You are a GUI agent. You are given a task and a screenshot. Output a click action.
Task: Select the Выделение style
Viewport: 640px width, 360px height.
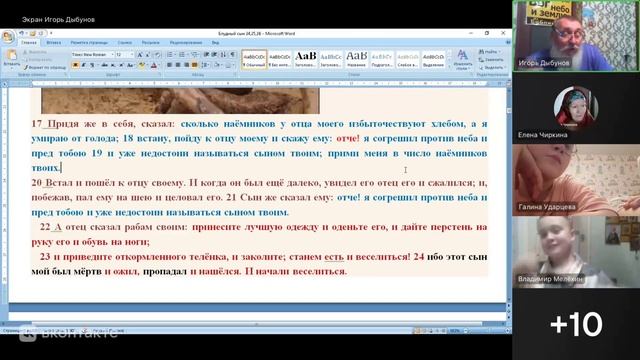click(x=433, y=60)
